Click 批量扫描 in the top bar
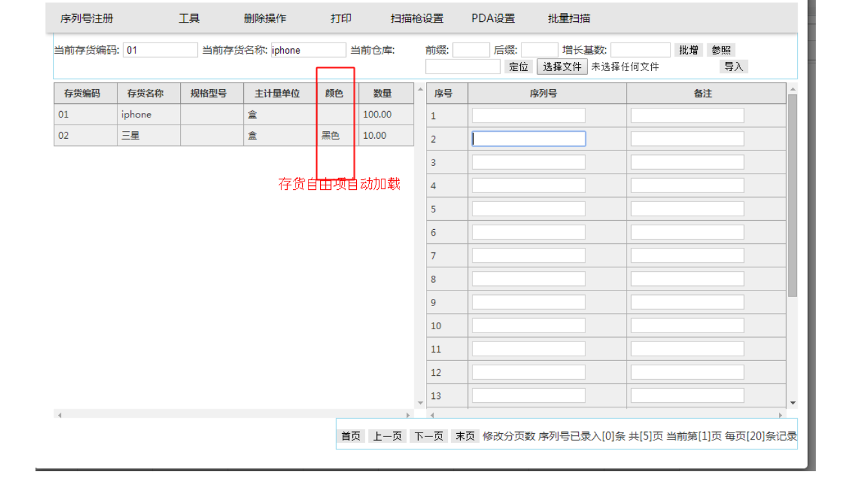 coord(569,19)
